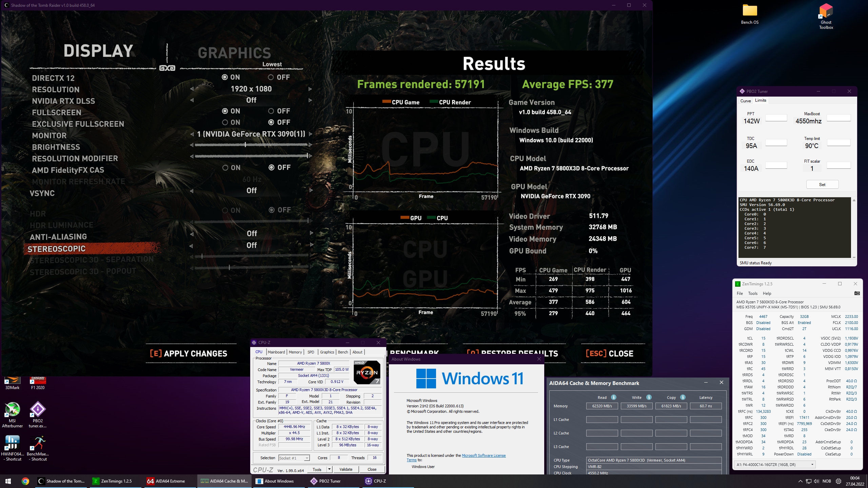Image resolution: width=868 pixels, height=488 pixels.
Task: Adjust the Resolution Modifier slider
Action: click(251, 156)
